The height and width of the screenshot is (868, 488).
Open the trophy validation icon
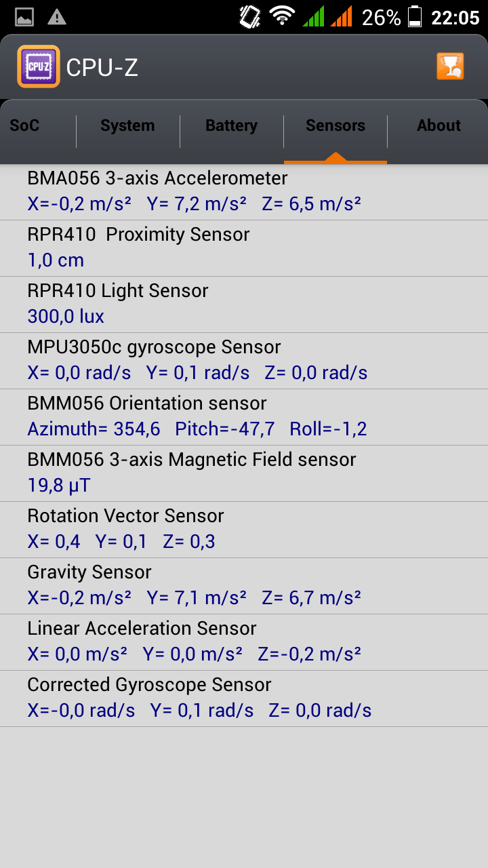[x=450, y=66]
